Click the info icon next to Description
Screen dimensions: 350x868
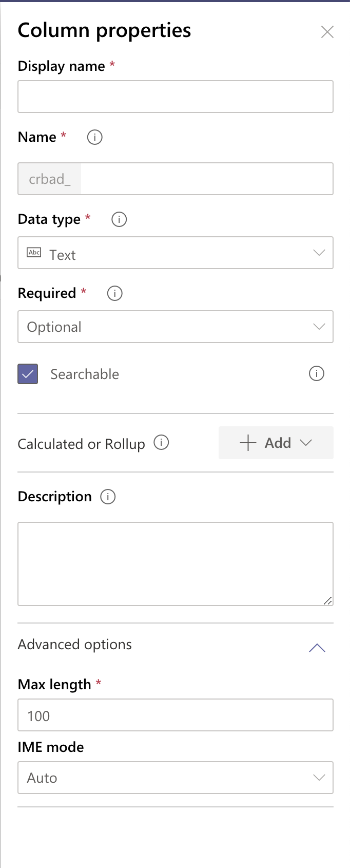pos(108,497)
